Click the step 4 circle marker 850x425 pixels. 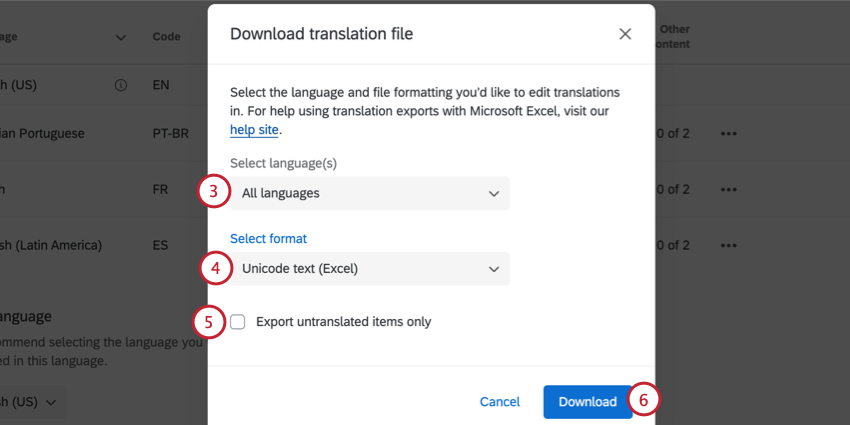coord(213,268)
